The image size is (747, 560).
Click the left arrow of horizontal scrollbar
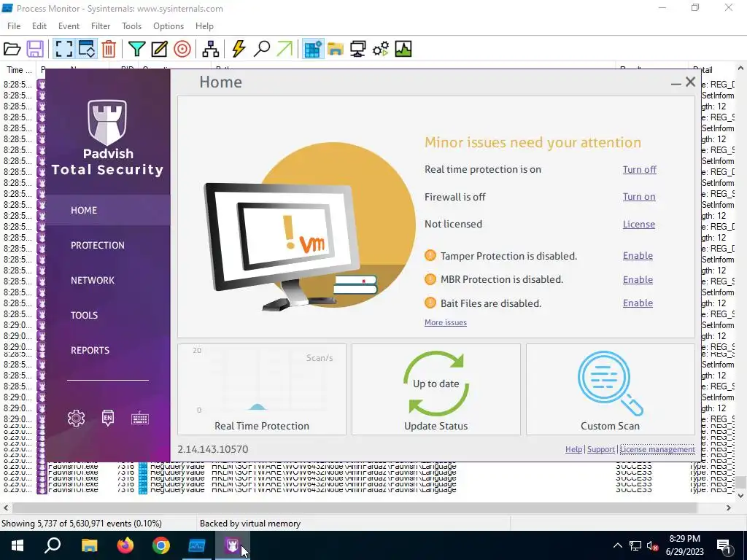[6, 508]
